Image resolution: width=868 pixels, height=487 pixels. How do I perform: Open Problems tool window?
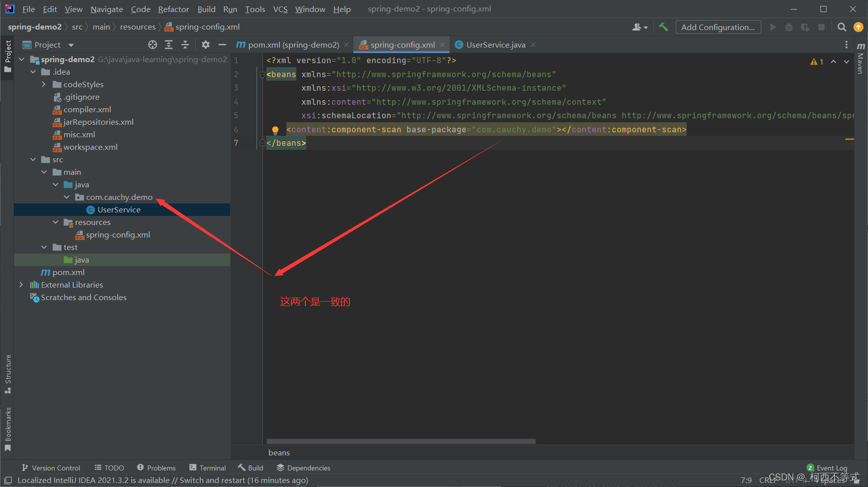pos(156,468)
